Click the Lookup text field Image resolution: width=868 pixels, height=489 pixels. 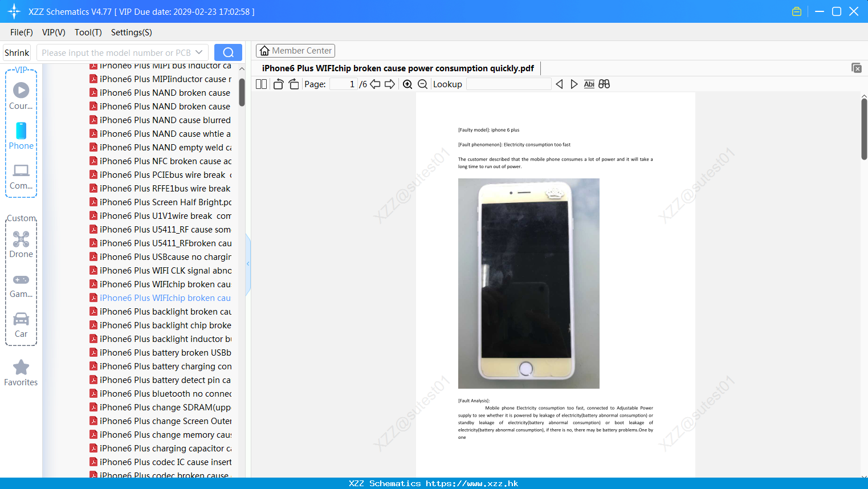pyautogui.click(x=508, y=84)
